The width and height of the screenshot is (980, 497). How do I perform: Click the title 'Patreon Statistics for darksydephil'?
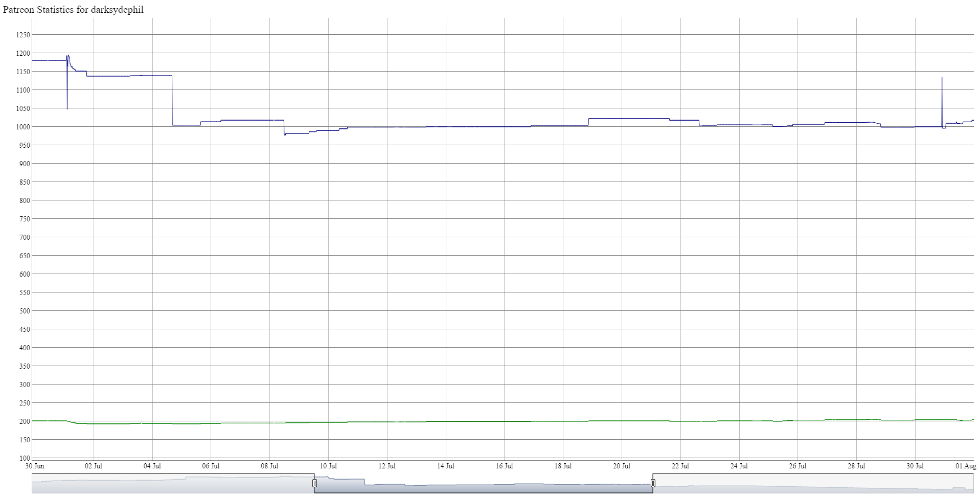pyautogui.click(x=74, y=10)
